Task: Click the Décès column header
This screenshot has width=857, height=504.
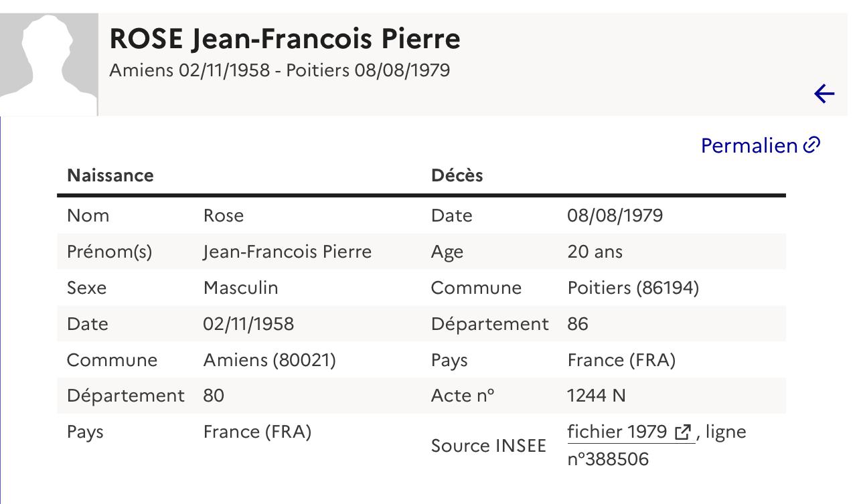Action: click(457, 175)
